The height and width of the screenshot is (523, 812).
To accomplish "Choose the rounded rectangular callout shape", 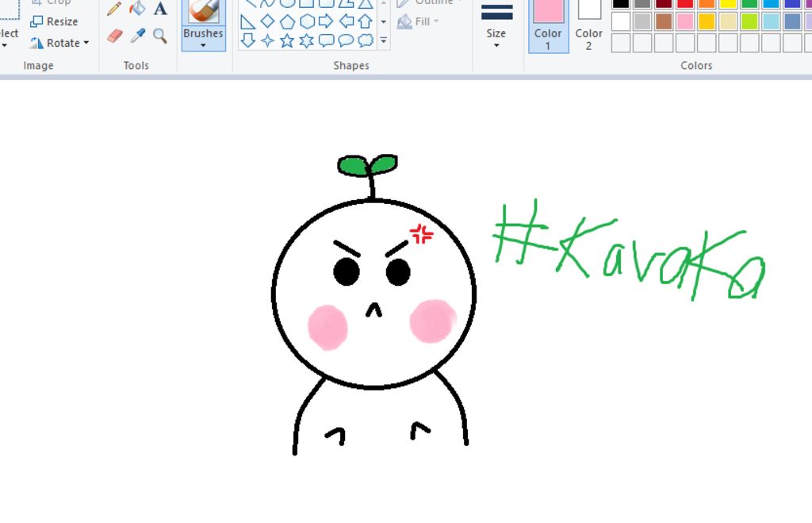I will pyautogui.click(x=326, y=40).
